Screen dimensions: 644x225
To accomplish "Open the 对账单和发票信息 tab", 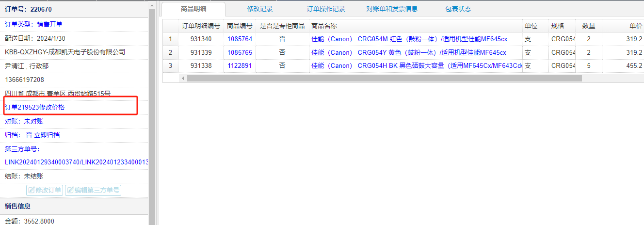I will [392, 9].
